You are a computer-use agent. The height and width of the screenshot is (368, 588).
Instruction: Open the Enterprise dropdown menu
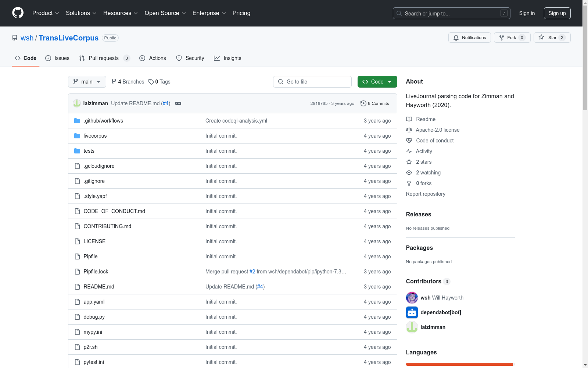[x=209, y=13]
